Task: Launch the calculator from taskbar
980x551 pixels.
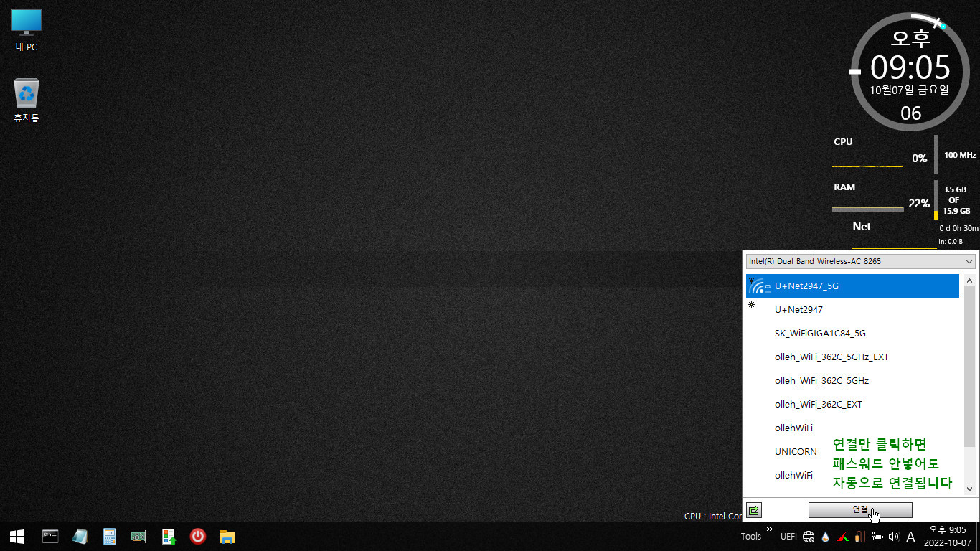Action: [x=109, y=537]
